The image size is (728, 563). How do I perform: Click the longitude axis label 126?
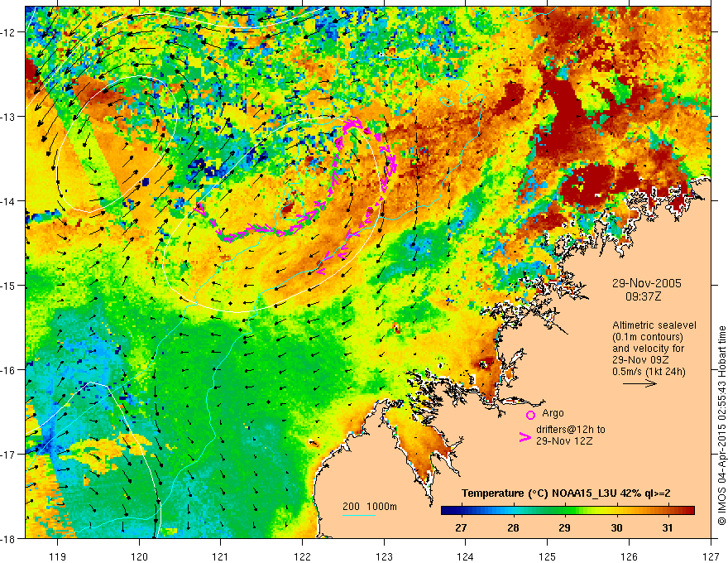629,556
